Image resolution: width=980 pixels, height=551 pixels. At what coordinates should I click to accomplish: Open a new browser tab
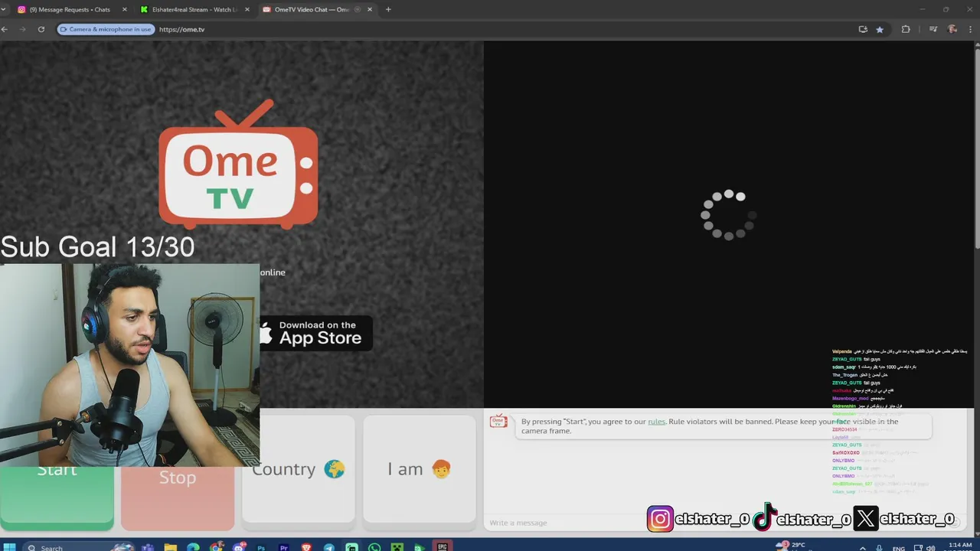tap(388, 9)
